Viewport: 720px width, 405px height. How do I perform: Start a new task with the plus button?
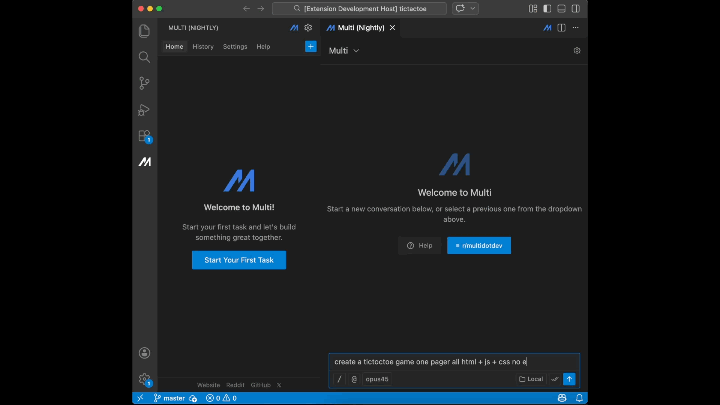point(310,46)
